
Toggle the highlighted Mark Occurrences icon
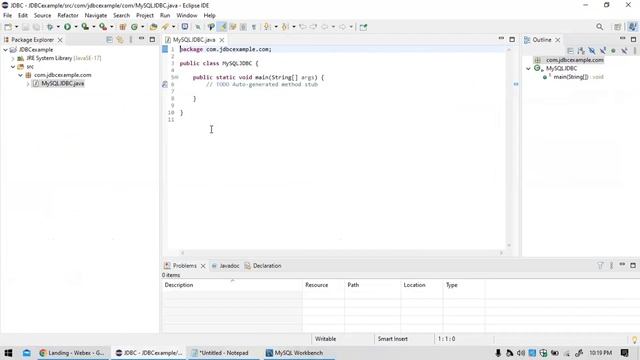coord(222,27)
